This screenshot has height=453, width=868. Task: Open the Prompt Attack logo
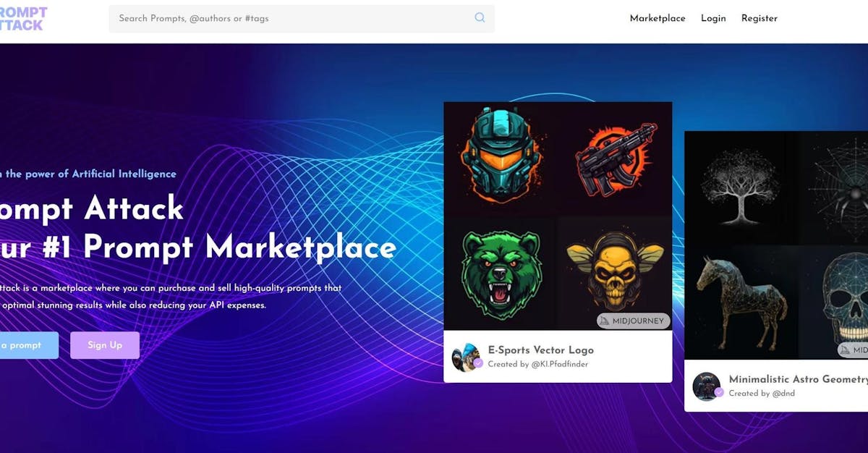(x=23, y=19)
